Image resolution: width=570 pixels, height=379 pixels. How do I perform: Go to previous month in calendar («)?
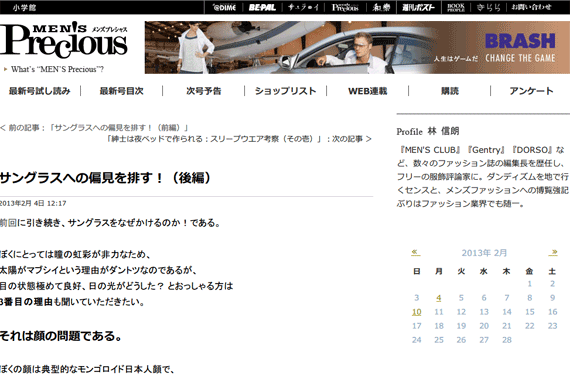click(x=416, y=253)
